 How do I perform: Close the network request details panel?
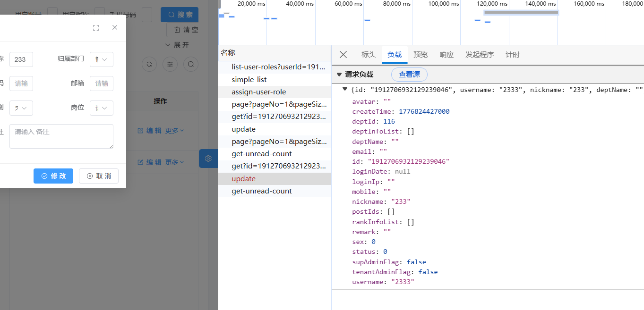[343, 55]
